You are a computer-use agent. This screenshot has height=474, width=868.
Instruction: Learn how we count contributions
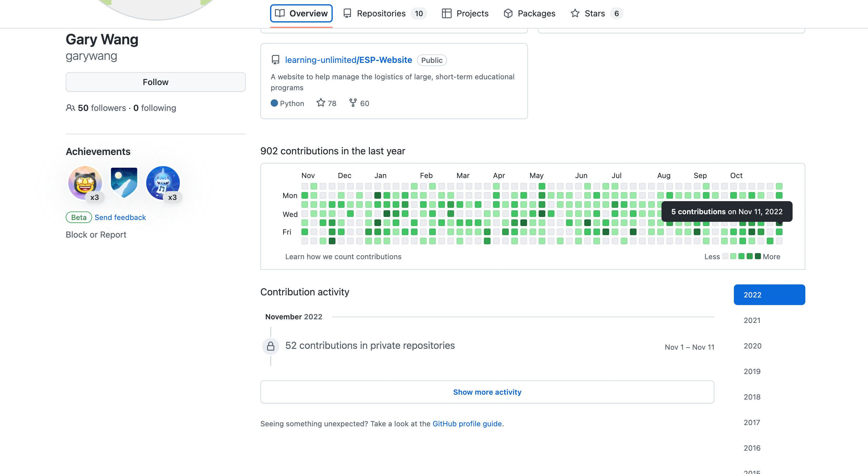point(343,256)
